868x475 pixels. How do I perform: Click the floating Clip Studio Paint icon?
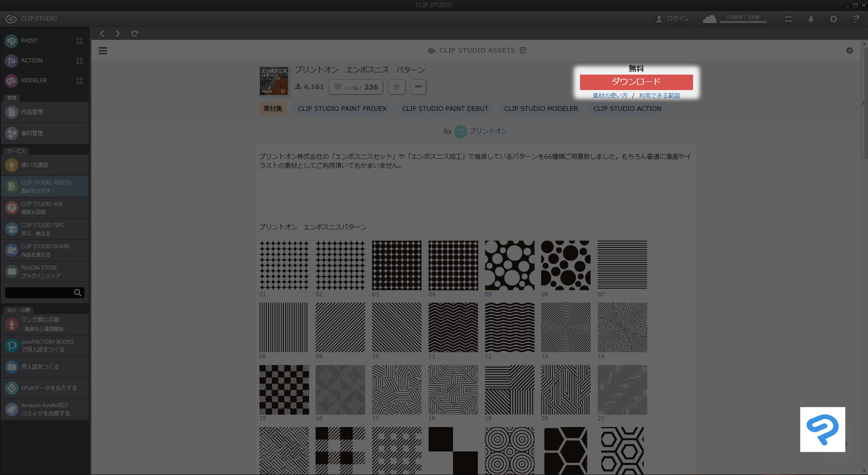(x=822, y=429)
